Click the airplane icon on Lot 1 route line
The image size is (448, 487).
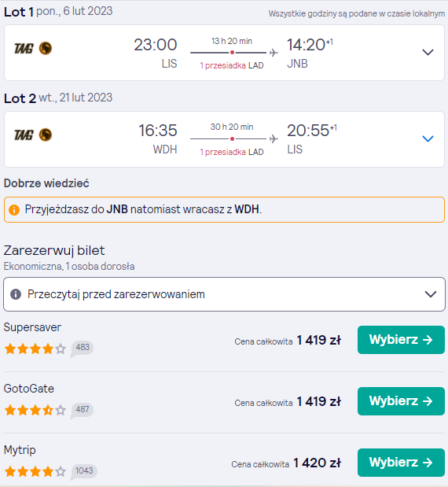(x=274, y=53)
